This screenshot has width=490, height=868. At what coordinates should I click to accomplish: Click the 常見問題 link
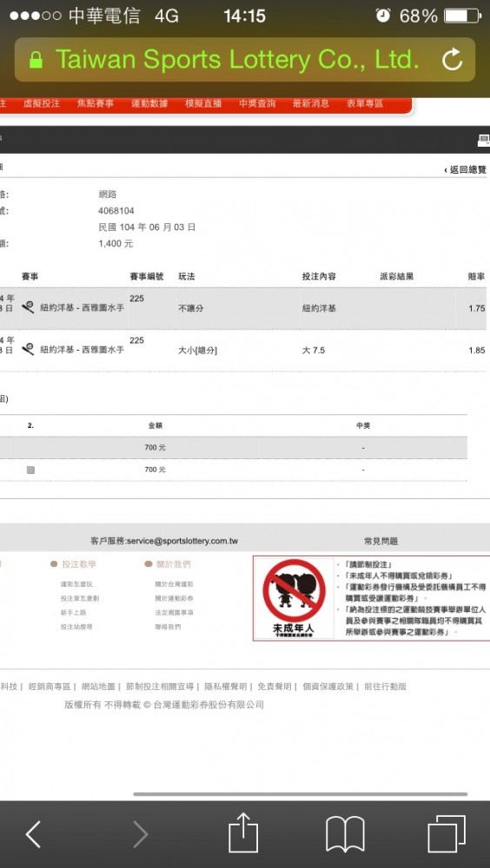point(381,541)
